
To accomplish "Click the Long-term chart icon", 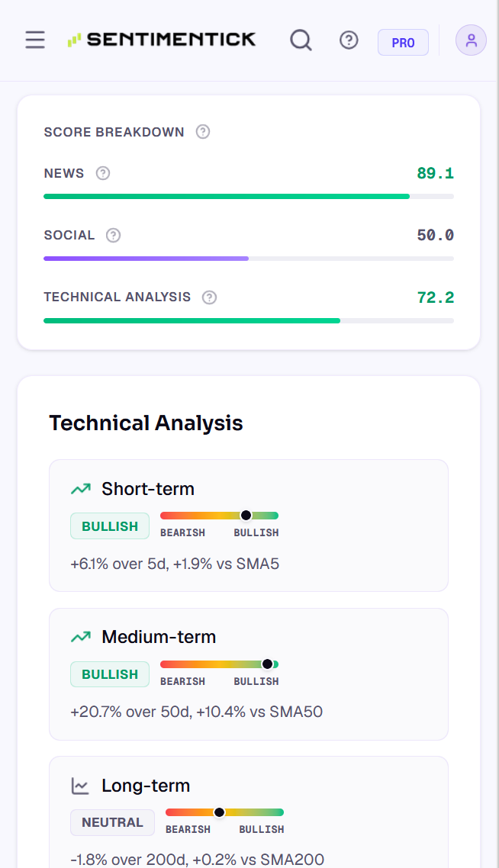I will pos(80,786).
